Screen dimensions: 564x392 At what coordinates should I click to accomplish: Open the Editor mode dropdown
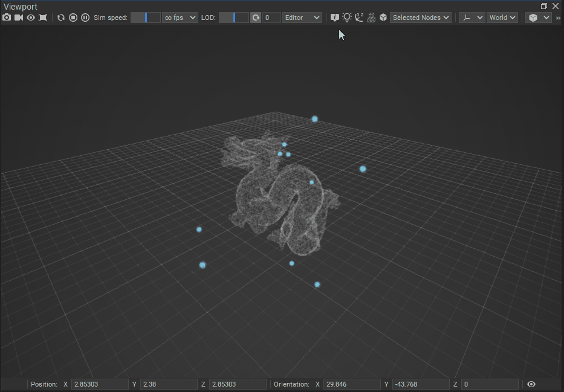(x=302, y=18)
